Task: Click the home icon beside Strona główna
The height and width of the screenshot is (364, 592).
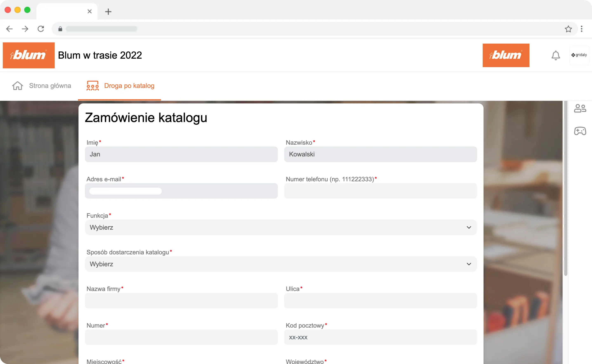Action: click(x=17, y=85)
